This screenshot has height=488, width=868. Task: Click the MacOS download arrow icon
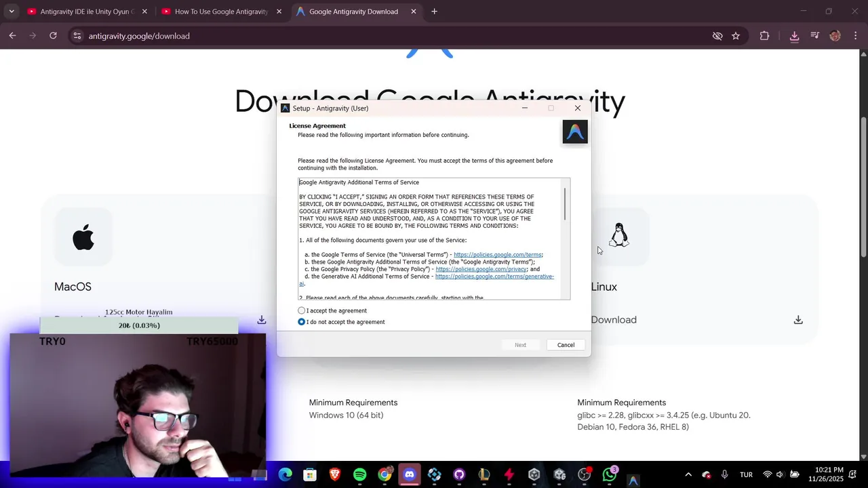(262, 320)
